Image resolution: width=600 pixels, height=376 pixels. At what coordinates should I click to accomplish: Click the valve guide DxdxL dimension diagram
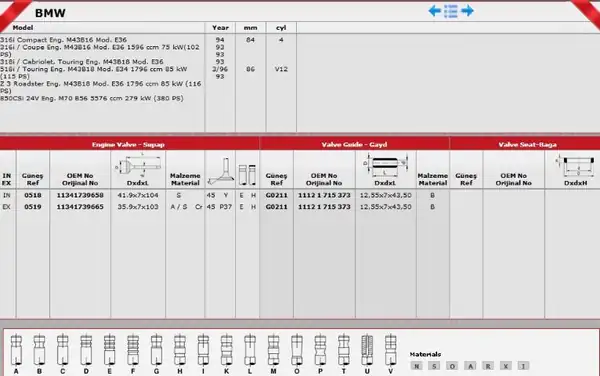(385, 165)
